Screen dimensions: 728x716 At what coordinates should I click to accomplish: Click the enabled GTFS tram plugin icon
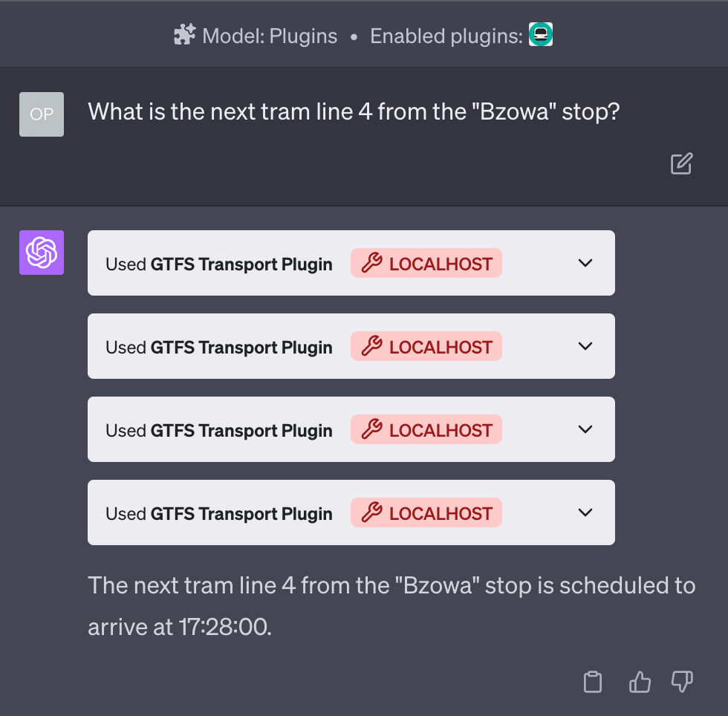pos(541,35)
